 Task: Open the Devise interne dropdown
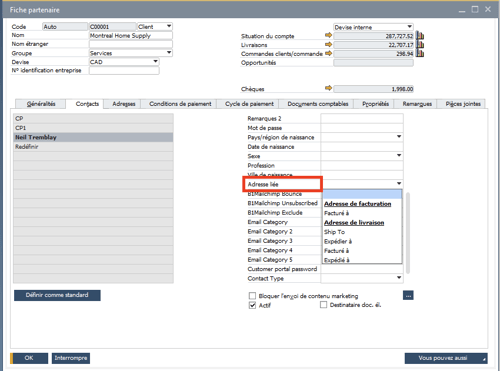pyautogui.click(x=409, y=27)
